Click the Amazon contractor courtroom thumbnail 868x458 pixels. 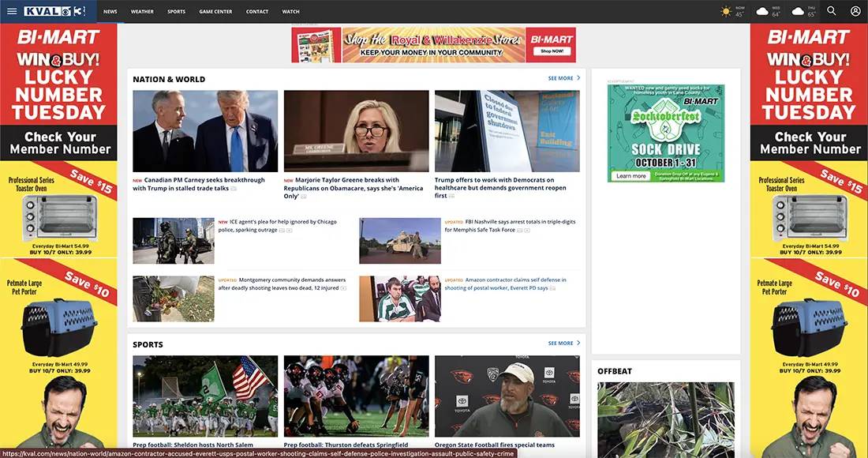(x=400, y=299)
